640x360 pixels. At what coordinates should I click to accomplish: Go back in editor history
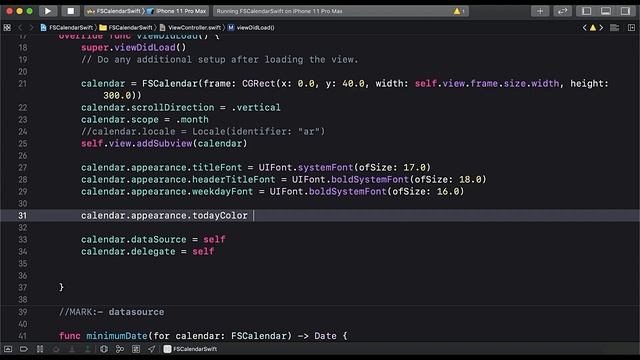coord(20,28)
